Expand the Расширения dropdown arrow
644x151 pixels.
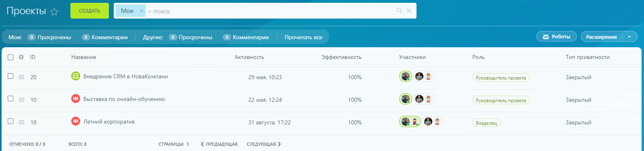pyautogui.click(x=629, y=37)
